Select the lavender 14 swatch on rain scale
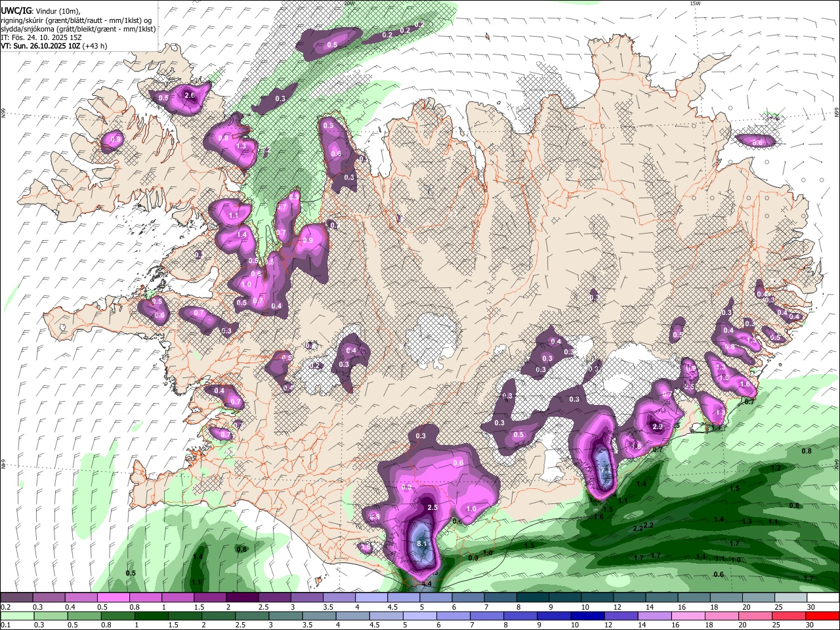 coord(655,616)
